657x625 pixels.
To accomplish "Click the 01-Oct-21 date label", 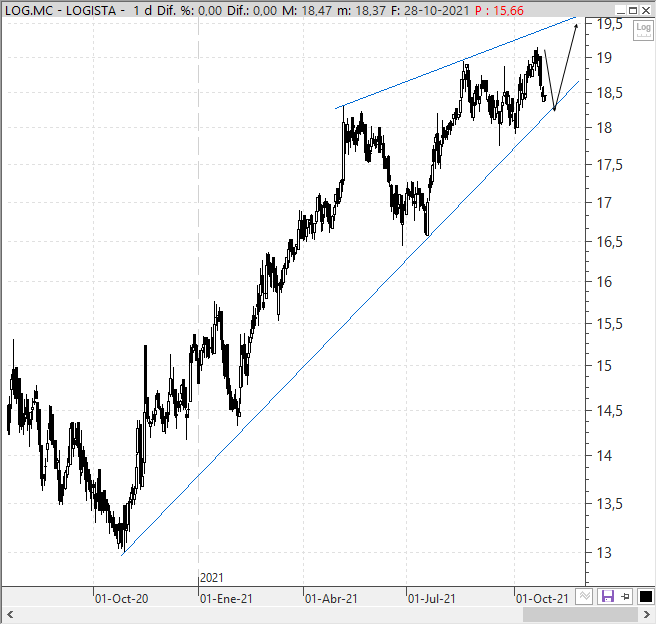I will pyautogui.click(x=542, y=599).
